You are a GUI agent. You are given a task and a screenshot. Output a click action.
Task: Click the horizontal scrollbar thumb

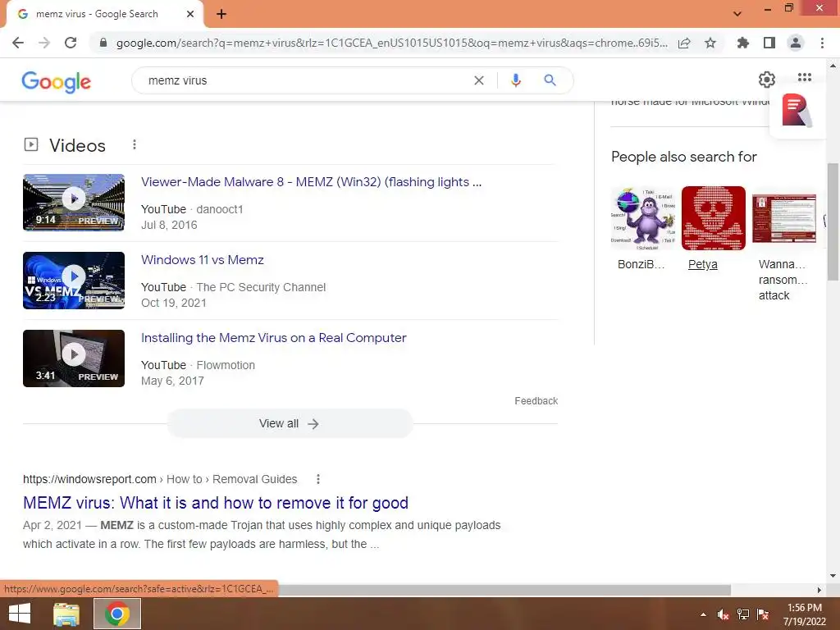pyautogui.click(x=504, y=590)
